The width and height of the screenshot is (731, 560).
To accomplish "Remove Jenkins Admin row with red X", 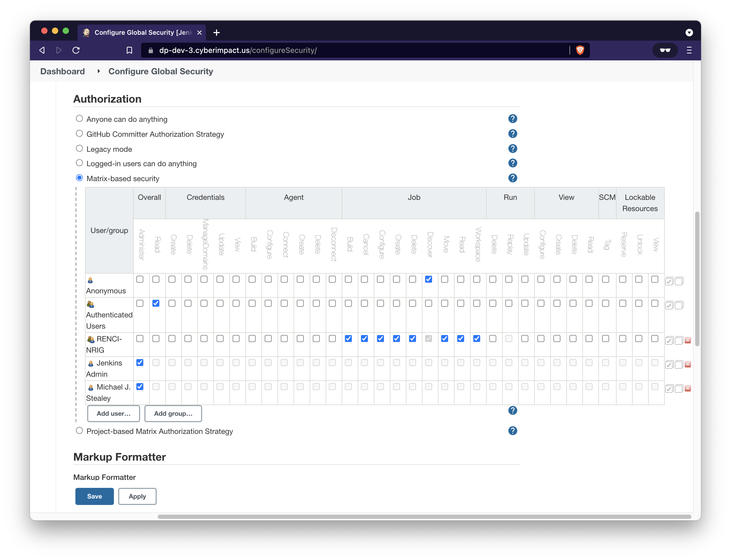I will (688, 364).
